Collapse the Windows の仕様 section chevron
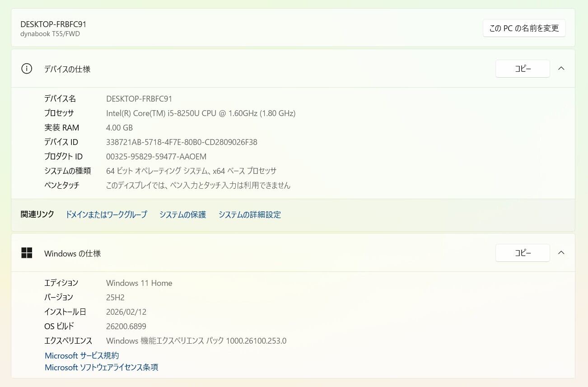The height and width of the screenshot is (387, 588). point(561,253)
